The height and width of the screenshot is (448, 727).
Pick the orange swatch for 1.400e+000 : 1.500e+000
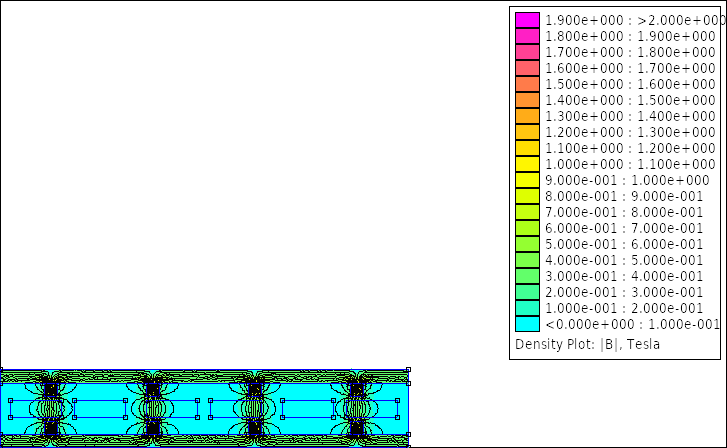point(527,100)
